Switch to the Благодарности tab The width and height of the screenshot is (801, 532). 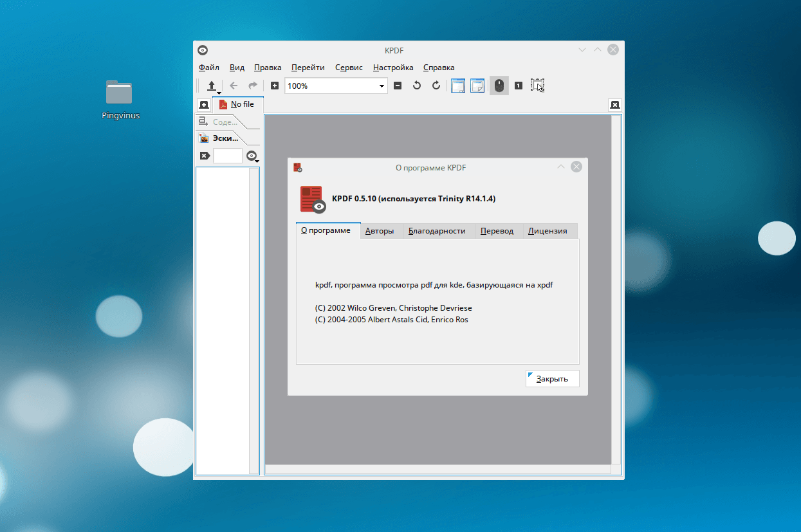pos(437,231)
